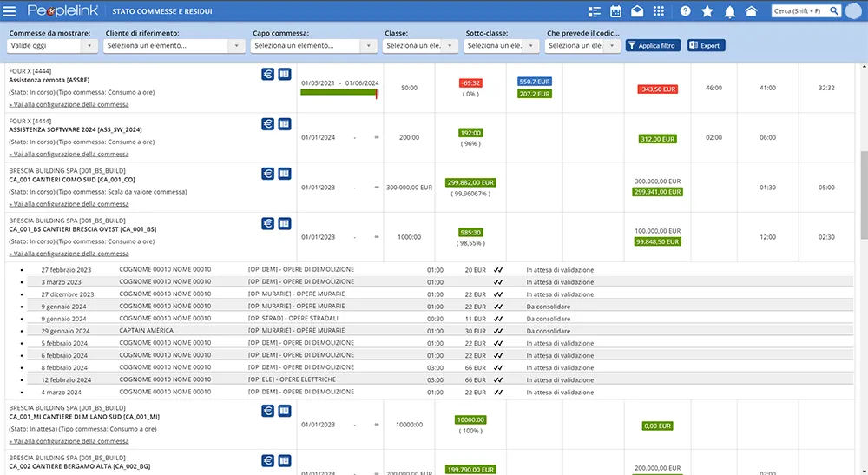
Task: Open the apps grid icon
Action: (658, 11)
